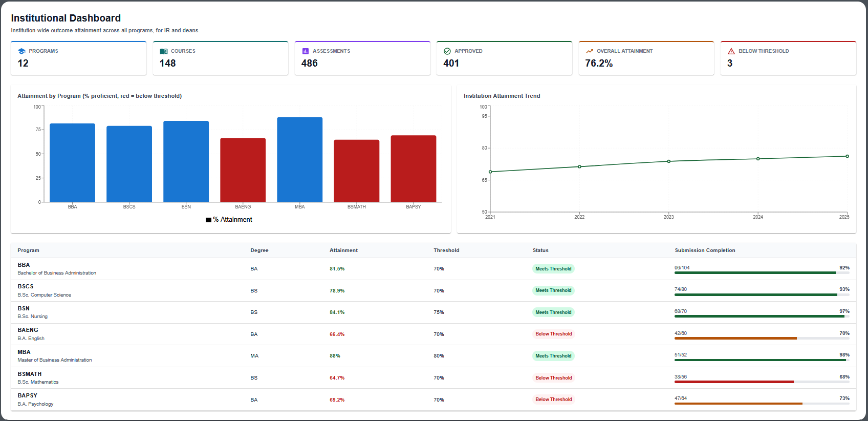Click the 96/104 submission count
Screen dimensions: 868x421
point(682,268)
